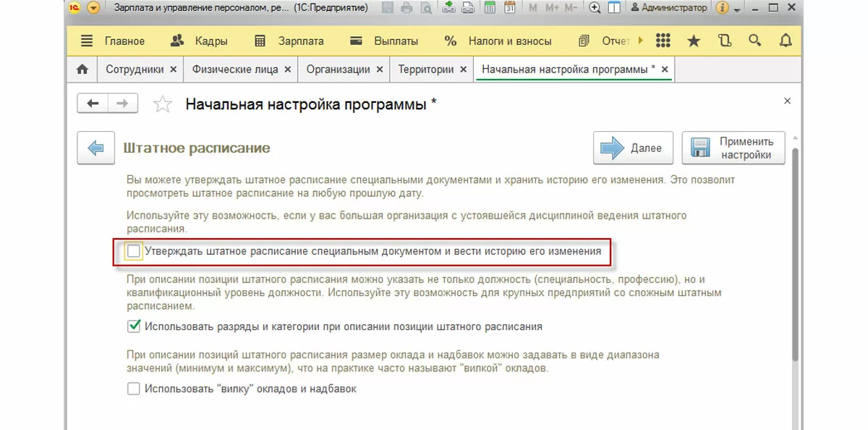Open the Notifications bell icon
The width and height of the screenshot is (868, 430).
click(x=786, y=41)
